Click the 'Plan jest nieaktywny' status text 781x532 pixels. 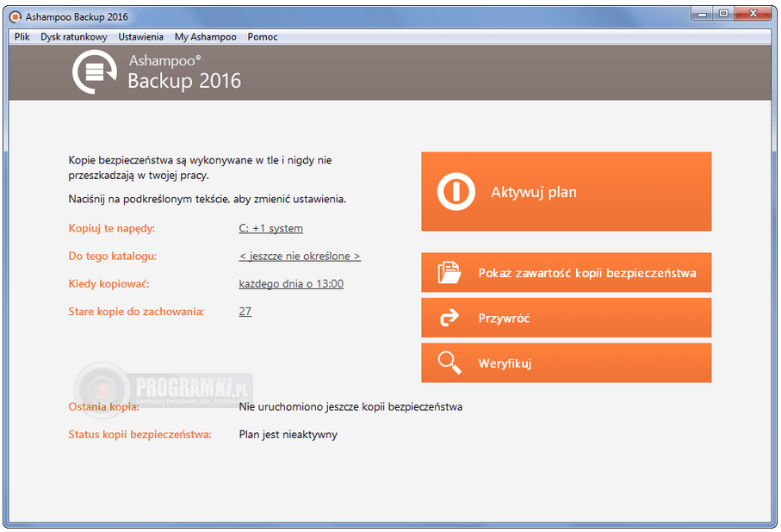pyautogui.click(x=288, y=435)
